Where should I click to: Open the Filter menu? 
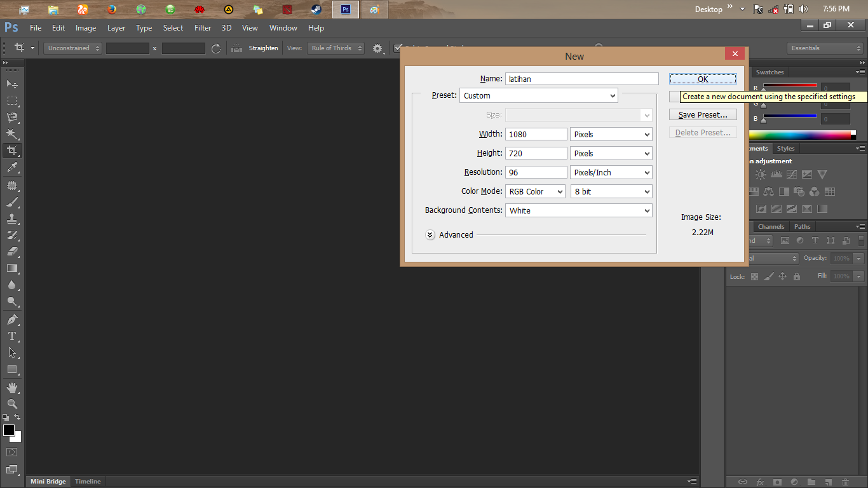coord(202,27)
